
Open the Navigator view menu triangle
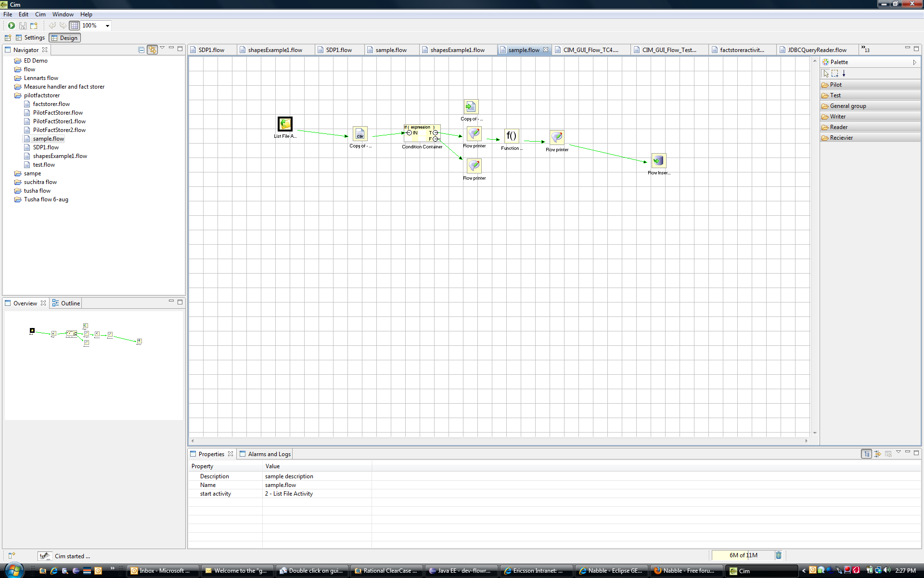point(162,48)
